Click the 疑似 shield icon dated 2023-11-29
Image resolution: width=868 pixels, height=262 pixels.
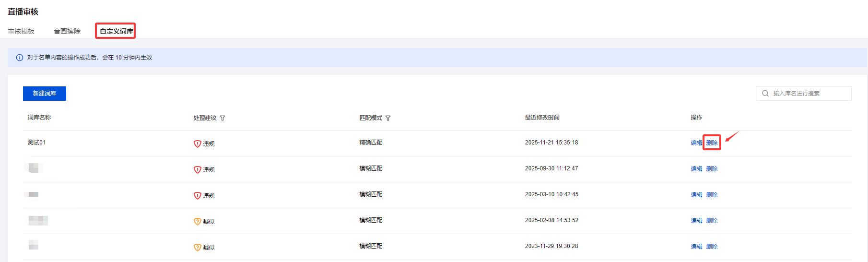pos(197,247)
